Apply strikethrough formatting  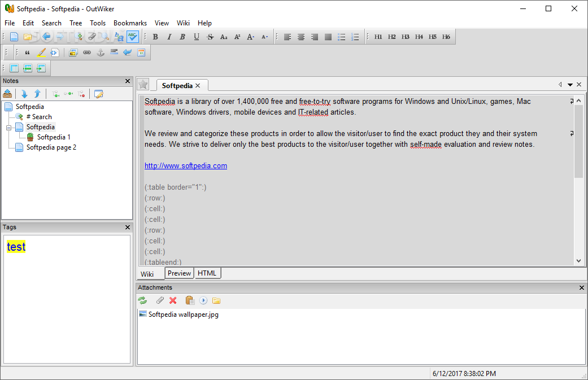click(210, 37)
